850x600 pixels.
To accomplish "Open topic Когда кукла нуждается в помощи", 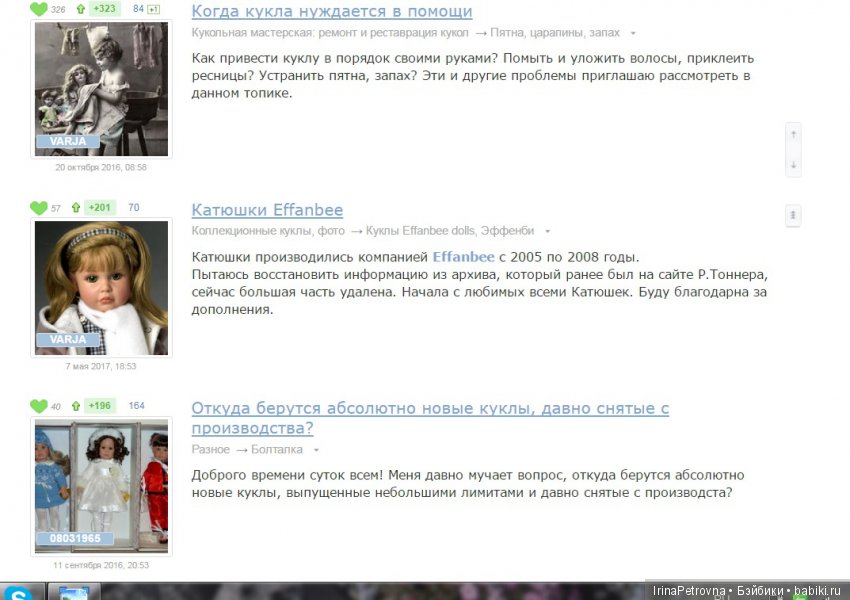I will pos(331,12).
